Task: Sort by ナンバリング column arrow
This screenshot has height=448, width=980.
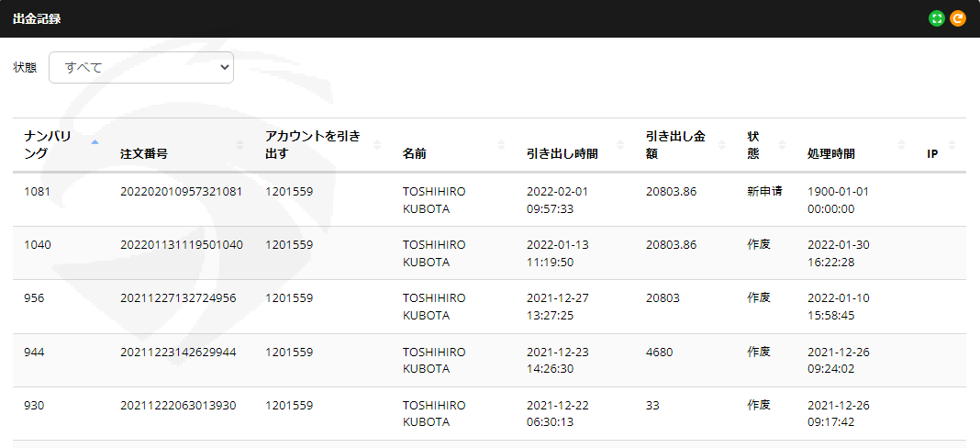Action: point(95,143)
